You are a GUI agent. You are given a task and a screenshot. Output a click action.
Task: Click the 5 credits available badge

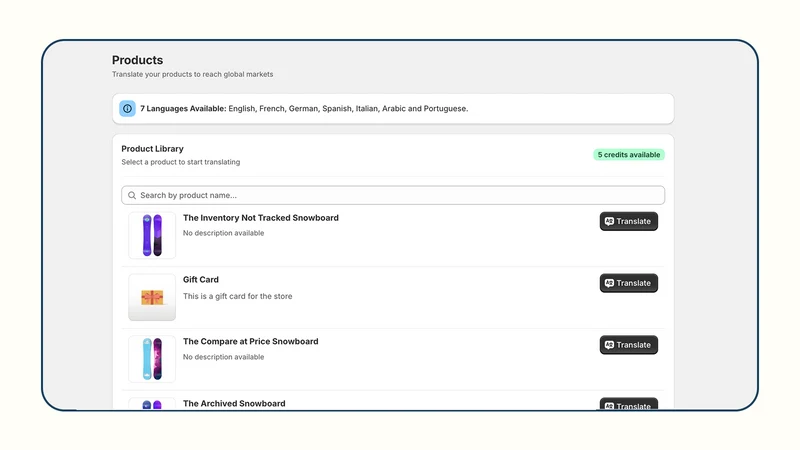click(x=629, y=155)
